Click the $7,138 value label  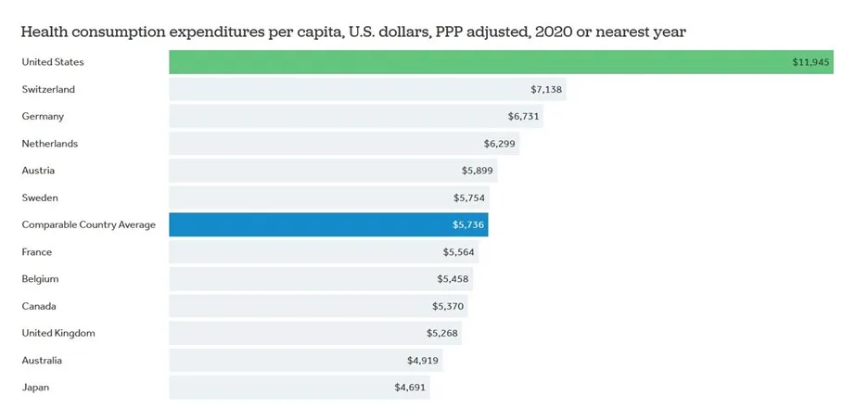pyautogui.click(x=546, y=89)
